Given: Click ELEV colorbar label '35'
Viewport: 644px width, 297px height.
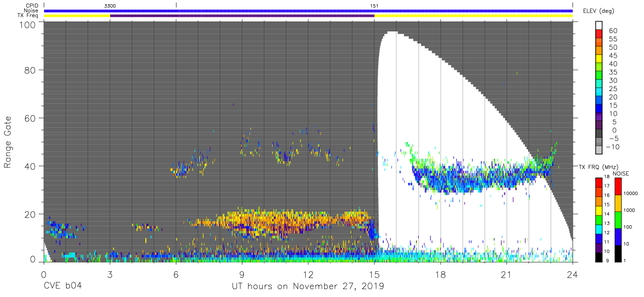Looking at the screenshot, I should pyautogui.click(x=613, y=72).
